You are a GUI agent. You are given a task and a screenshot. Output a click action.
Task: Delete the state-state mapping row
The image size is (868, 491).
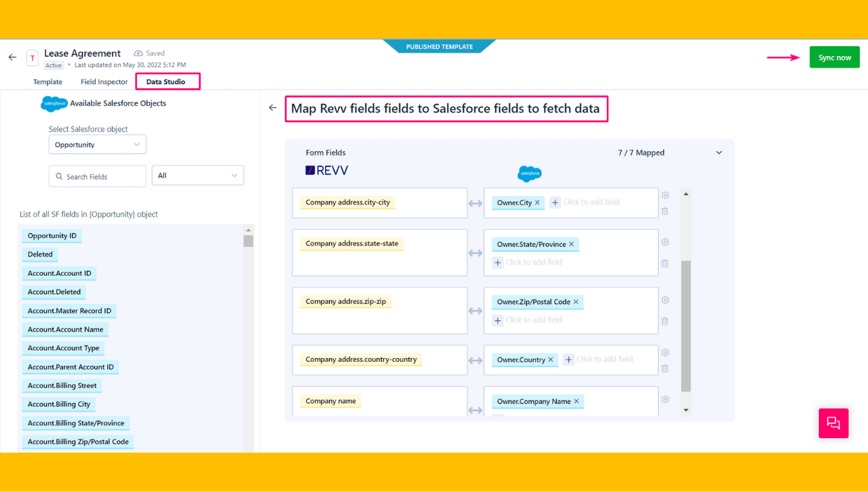point(665,263)
